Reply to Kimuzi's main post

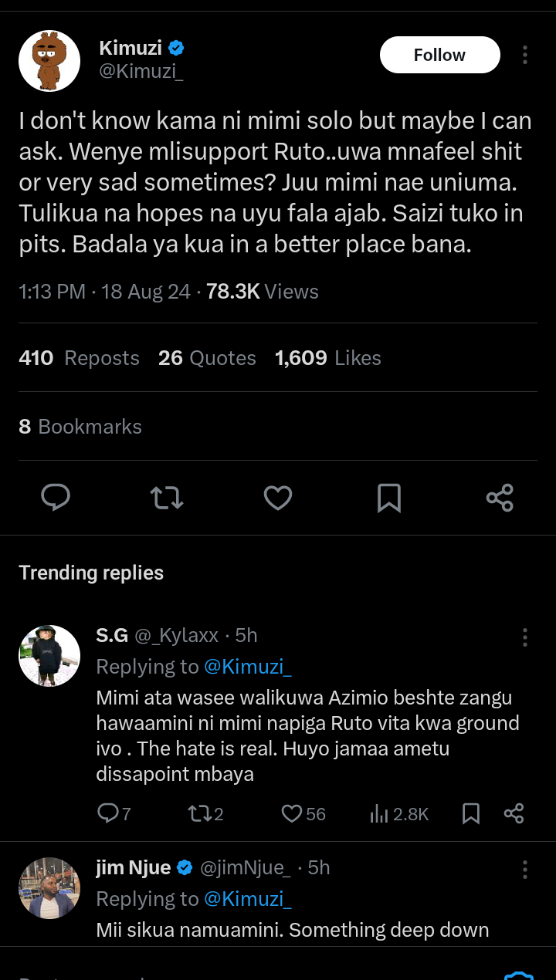[56, 498]
